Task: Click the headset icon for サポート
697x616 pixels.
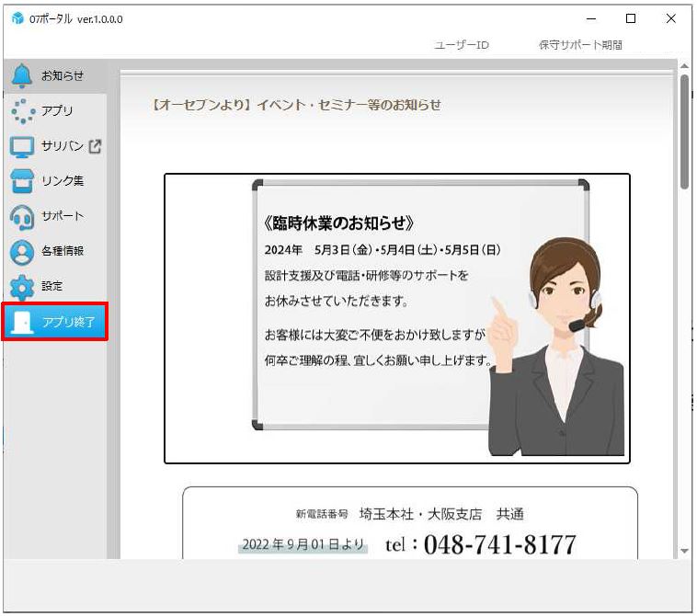Action: tap(22, 217)
